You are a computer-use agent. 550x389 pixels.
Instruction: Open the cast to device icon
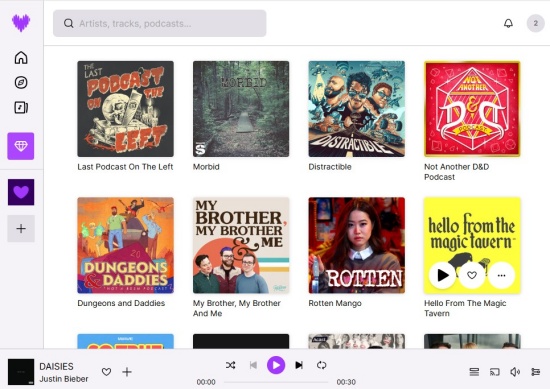[495, 372]
